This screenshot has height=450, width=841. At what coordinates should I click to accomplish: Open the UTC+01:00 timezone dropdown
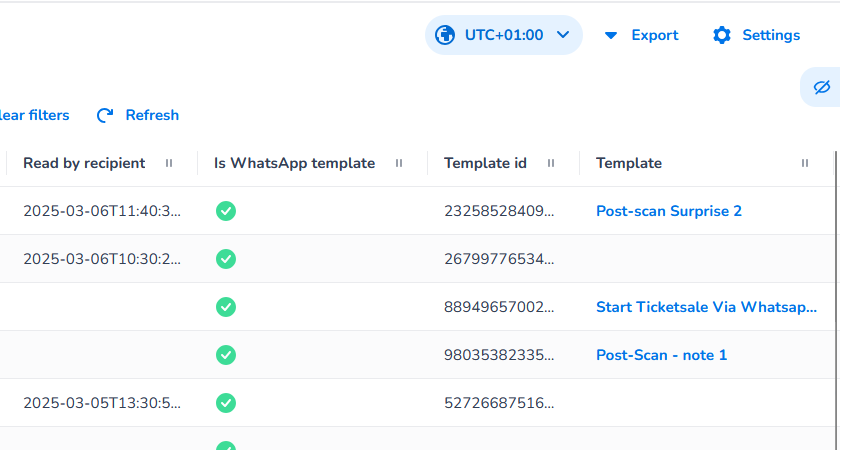pyautogui.click(x=504, y=35)
